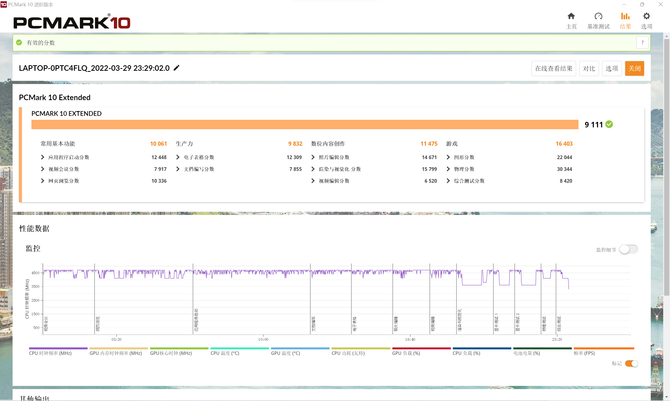The image size is (670, 401).
Task: Open the Benchmarks (基准测试) gauge icon
Action: click(x=598, y=18)
